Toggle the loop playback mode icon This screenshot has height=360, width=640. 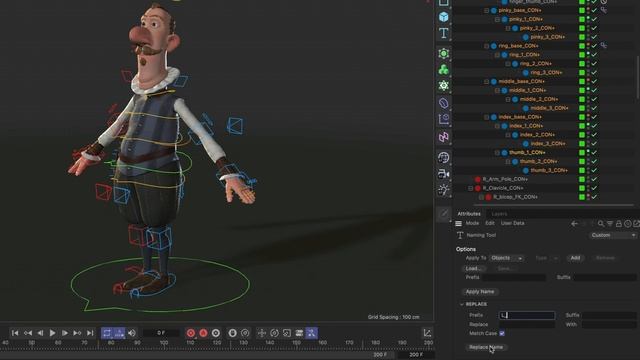[x=107, y=333]
